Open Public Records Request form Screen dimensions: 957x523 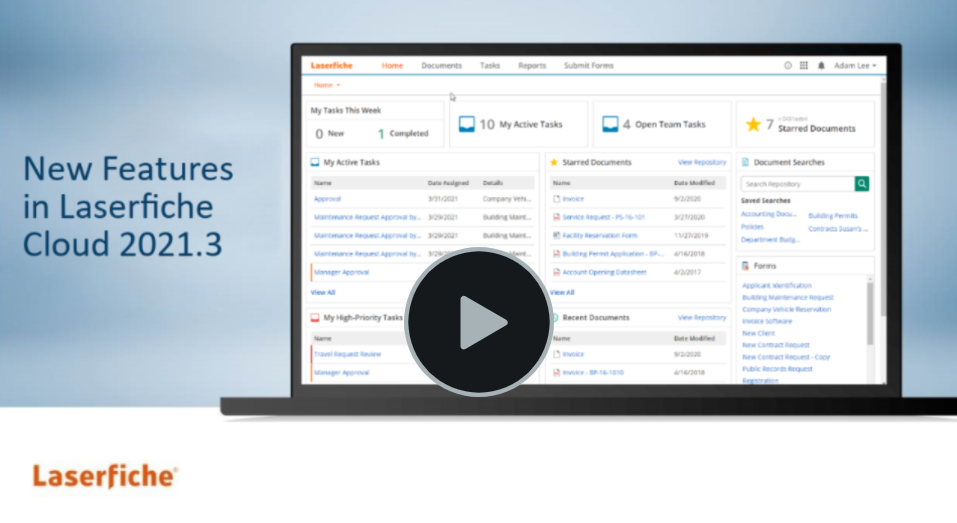(777, 369)
